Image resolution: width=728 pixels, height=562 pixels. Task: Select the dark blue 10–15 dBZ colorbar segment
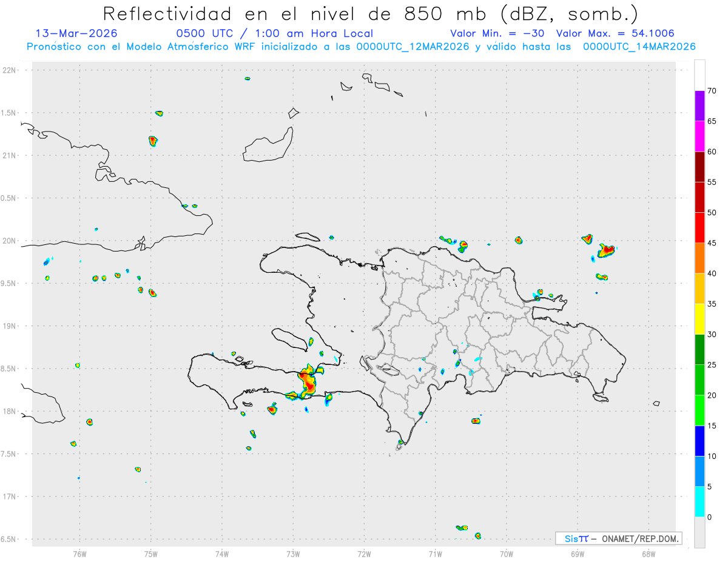coord(699,441)
